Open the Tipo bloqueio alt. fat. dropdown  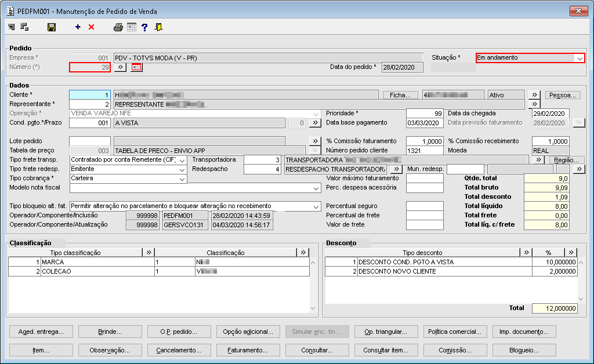[x=316, y=206]
